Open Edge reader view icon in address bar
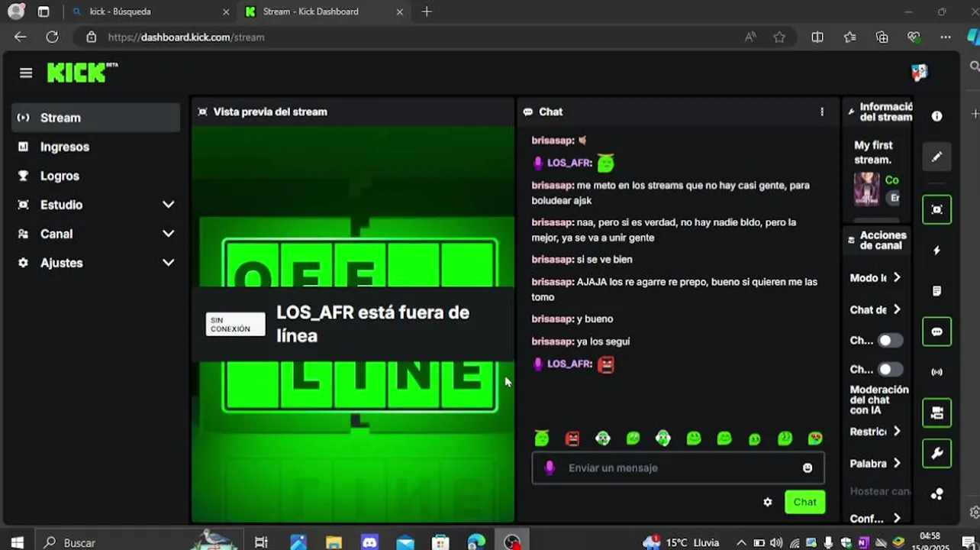Image resolution: width=980 pixels, height=550 pixels. click(751, 37)
